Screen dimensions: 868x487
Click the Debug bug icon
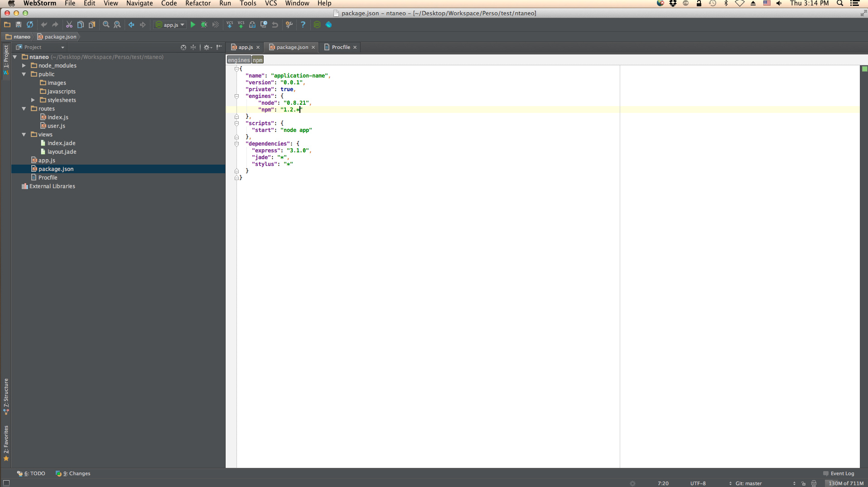pyautogui.click(x=204, y=25)
